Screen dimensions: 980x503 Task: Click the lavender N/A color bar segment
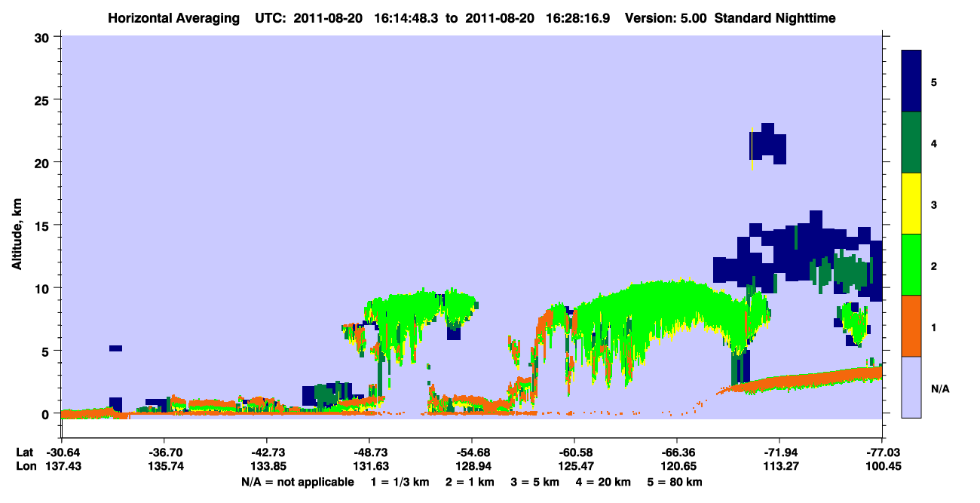(911, 387)
